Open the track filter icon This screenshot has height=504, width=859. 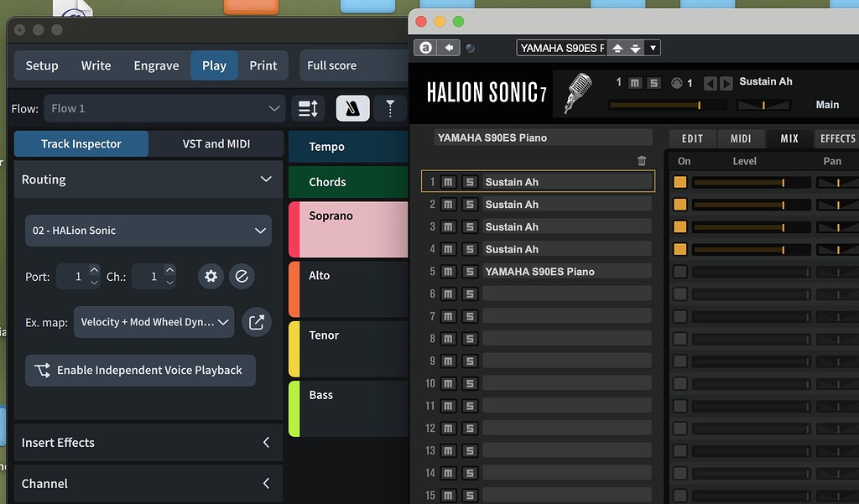[x=388, y=108]
